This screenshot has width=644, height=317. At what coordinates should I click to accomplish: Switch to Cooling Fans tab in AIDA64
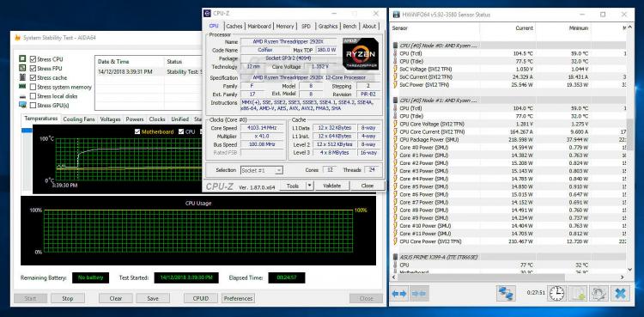[78, 119]
